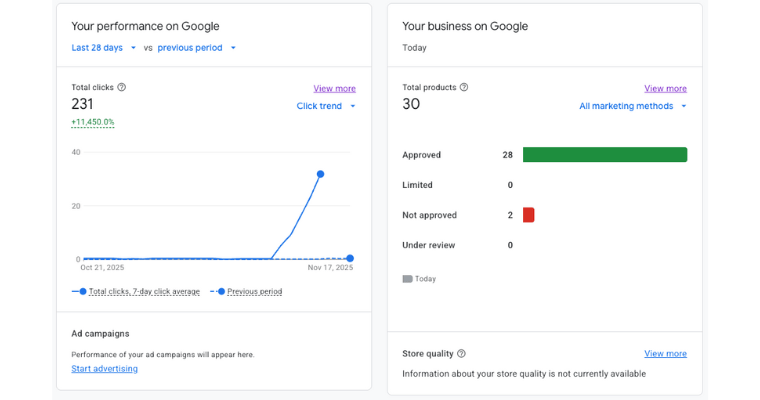Click the +11,450.0% change indicator
The image size is (760, 400).
click(x=93, y=122)
